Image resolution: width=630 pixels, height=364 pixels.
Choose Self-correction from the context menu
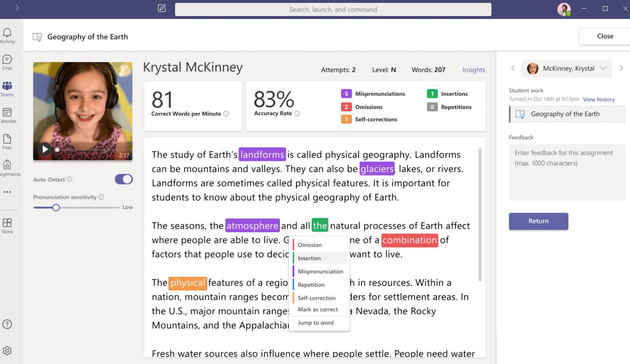pos(319,297)
